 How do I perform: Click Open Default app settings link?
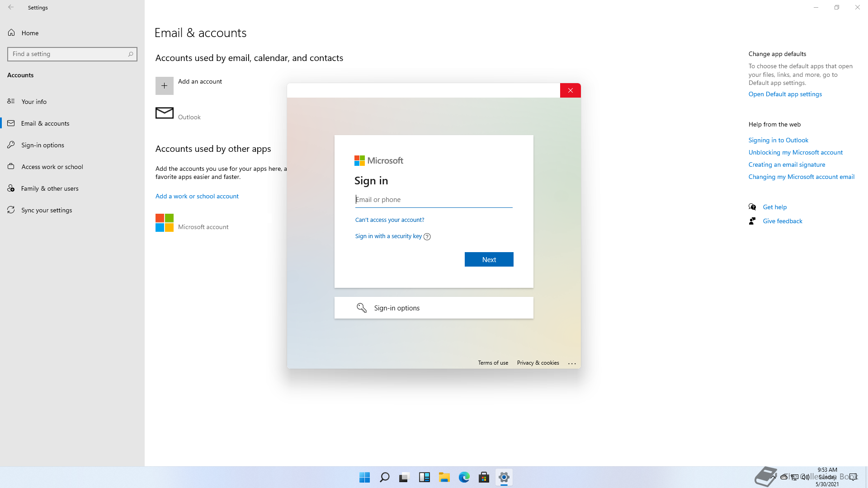coord(785,94)
